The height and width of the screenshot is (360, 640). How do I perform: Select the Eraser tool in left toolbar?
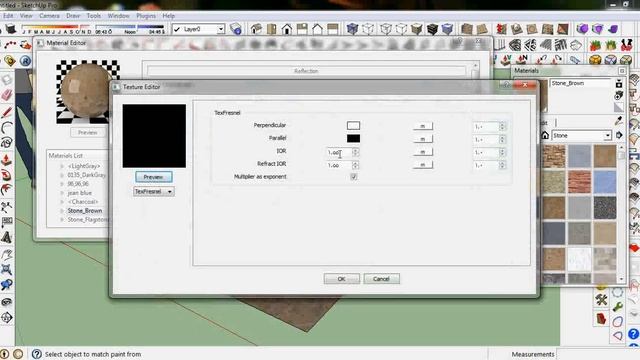tap(7, 95)
